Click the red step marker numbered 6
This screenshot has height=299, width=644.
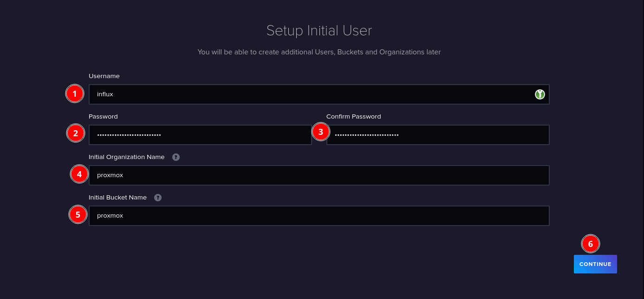[x=590, y=244]
